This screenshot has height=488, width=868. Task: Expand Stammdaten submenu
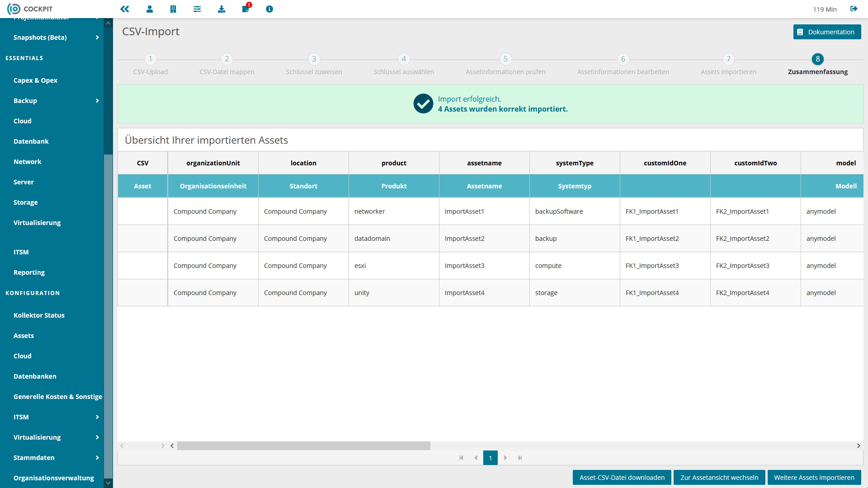coord(97,458)
